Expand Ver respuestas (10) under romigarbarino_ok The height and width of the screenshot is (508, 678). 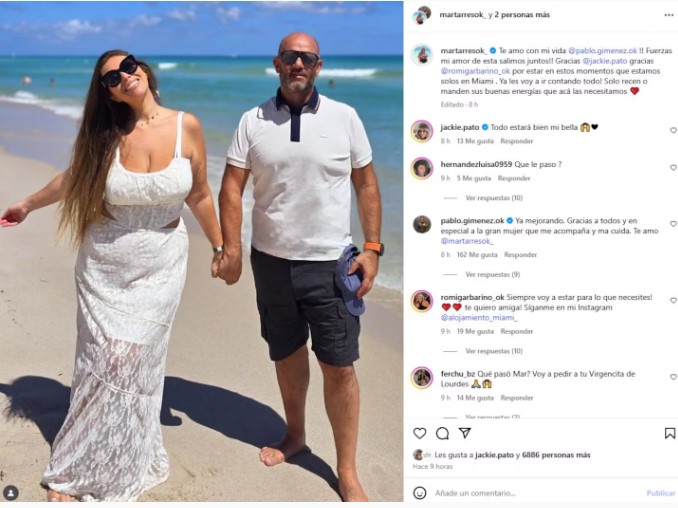(x=494, y=351)
